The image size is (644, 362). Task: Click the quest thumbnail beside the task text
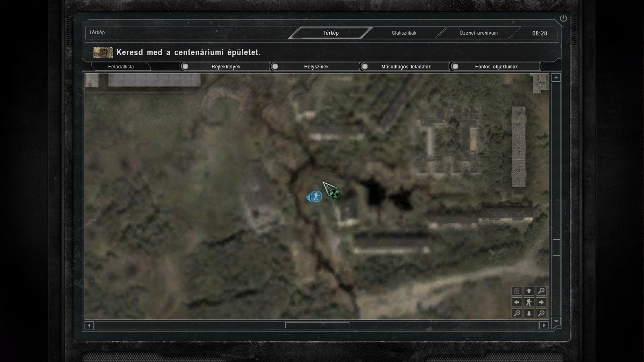(x=103, y=52)
